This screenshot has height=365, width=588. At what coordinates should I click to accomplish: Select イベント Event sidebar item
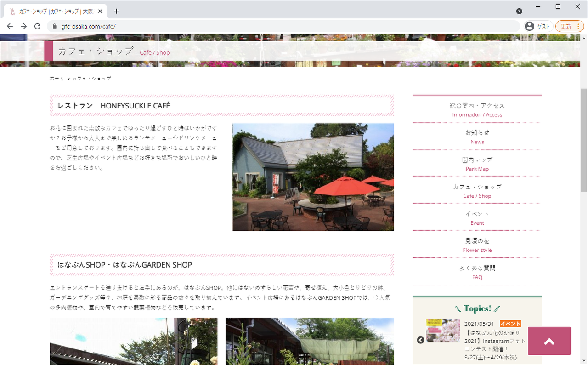click(x=477, y=218)
